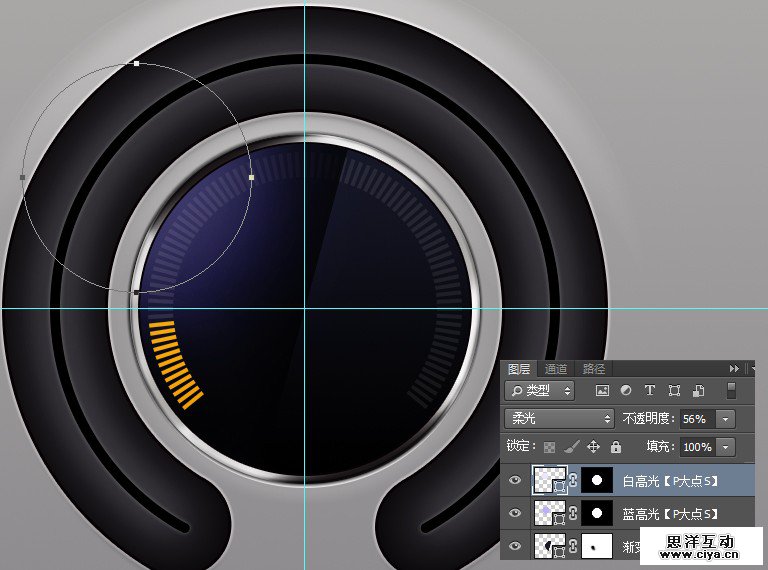
Task: Collapse the panel with double-arrow button
Action: pos(735,369)
